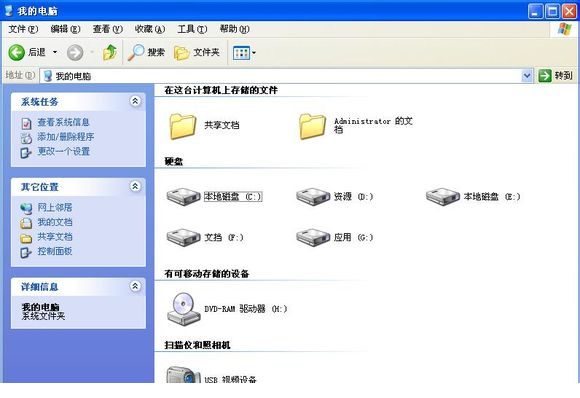Go up one folder level

(110, 53)
